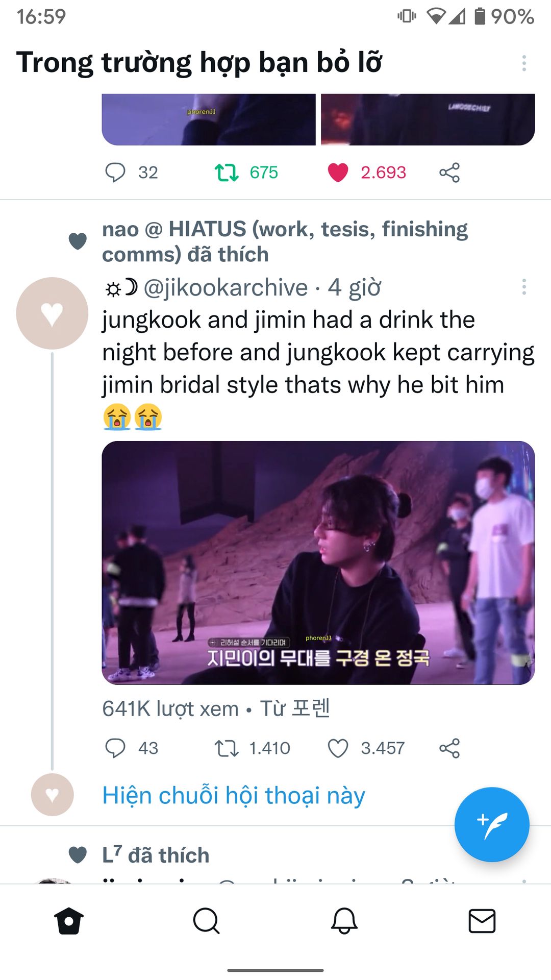551x980 pixels.
Task: Reply to the @jikookarchive tweet
Action: (115, 748)
